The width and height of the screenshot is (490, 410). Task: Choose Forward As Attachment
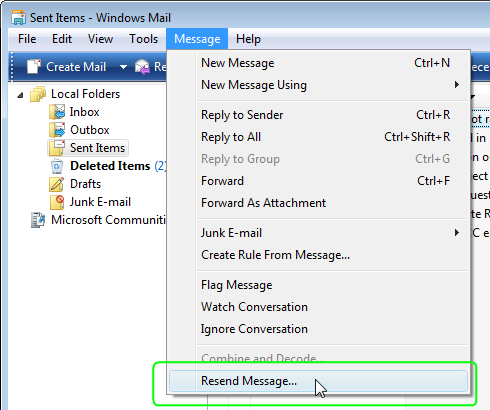pyautogui.click(x=318, y=203)
